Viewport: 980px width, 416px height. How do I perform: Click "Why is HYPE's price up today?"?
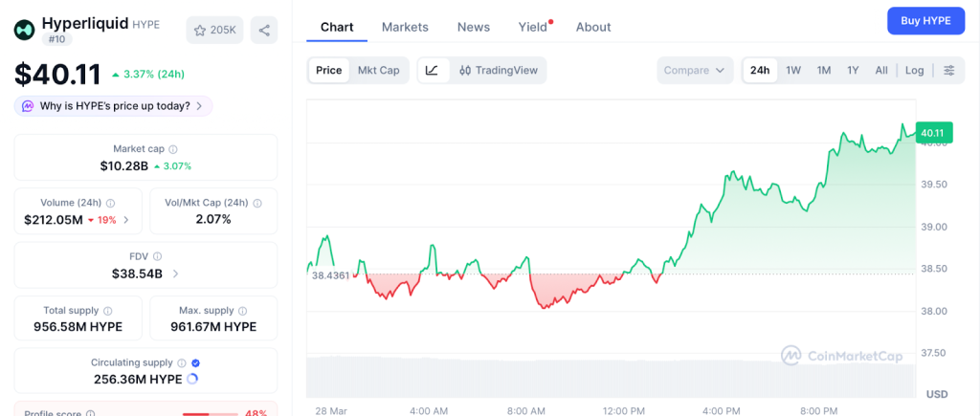click(114, 106)
